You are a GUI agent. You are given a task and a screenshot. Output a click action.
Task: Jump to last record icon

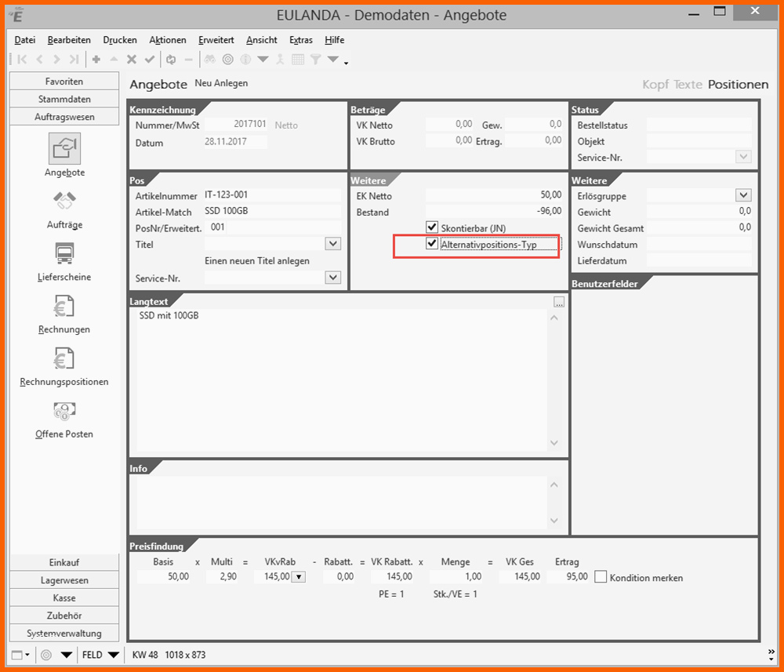point(74,60)
